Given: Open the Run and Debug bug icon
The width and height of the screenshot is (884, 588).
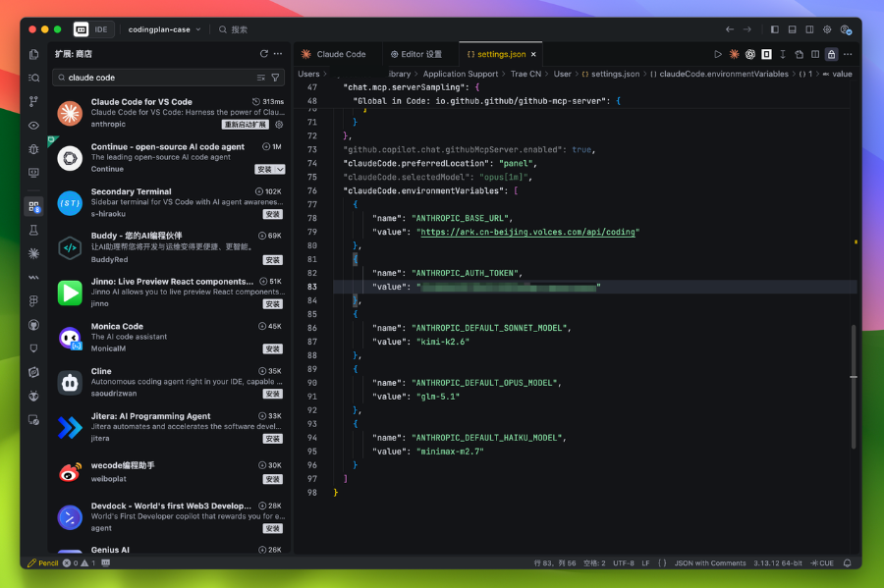Looking at the screenshot, I should [x=34, y=149].
